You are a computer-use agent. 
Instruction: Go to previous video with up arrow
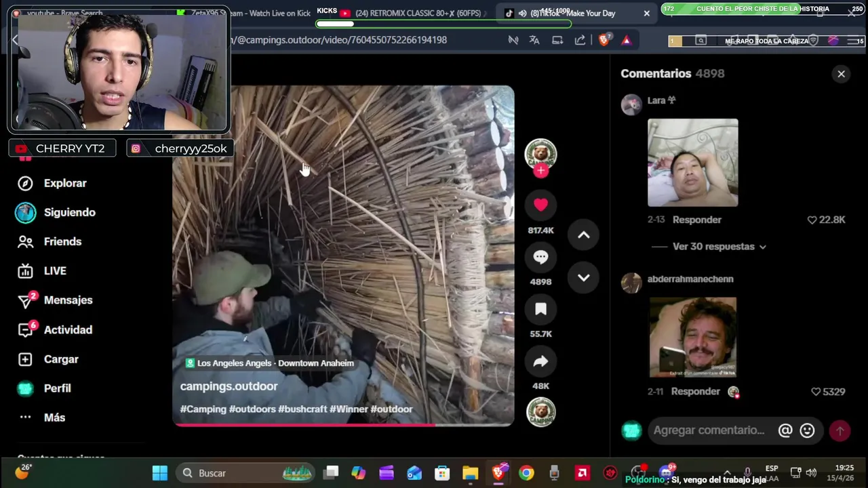[583, 235]
